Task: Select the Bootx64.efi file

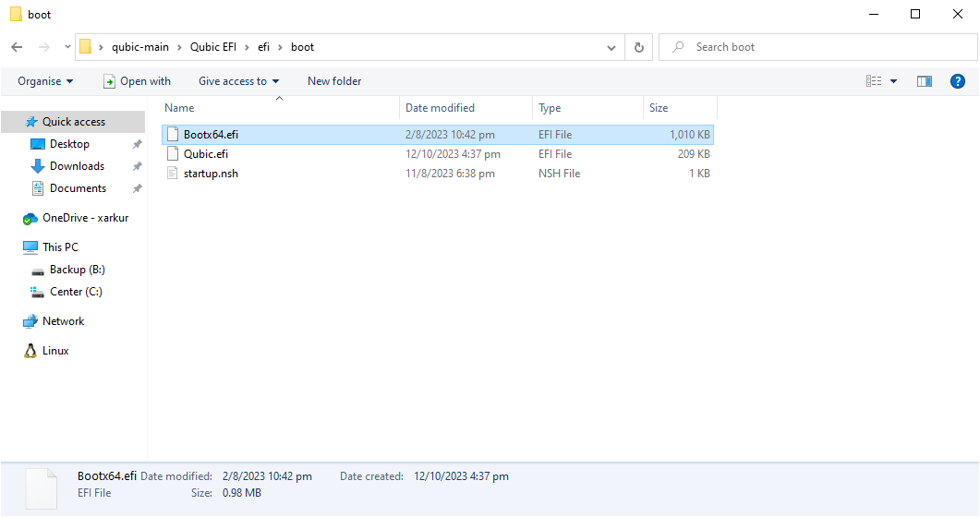Action: [x=438, y=134]
